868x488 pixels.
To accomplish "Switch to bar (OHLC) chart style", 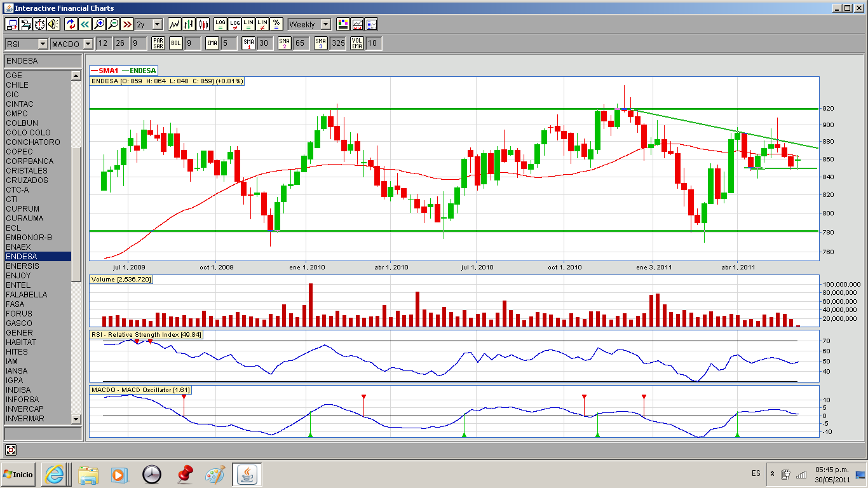I will coord(189,24).
